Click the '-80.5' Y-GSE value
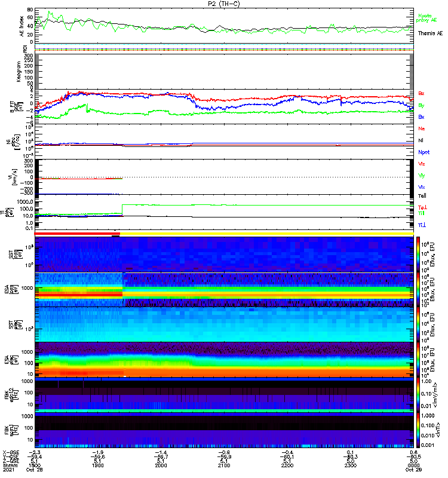This screenshot has height=478, width=448. (413, 456)
